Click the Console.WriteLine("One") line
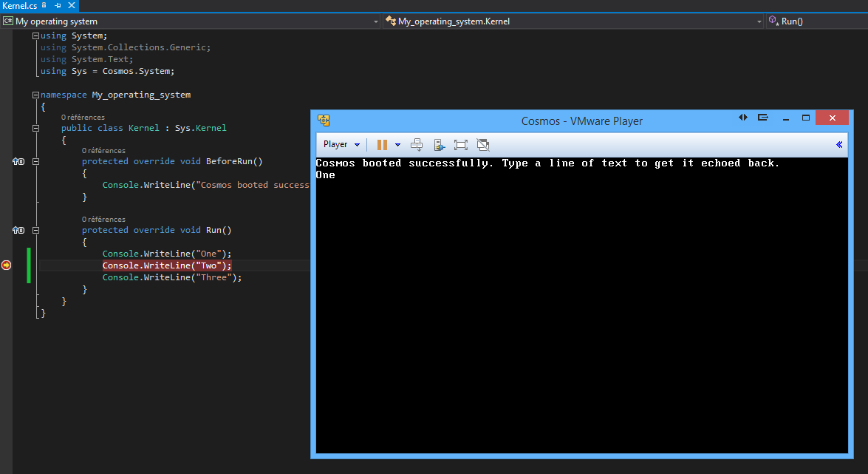 (x=167, y=254)
